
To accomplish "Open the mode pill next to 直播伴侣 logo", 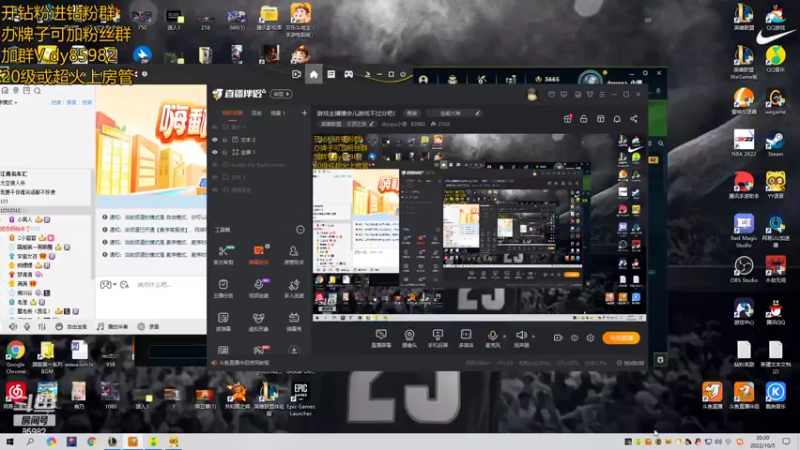I will [x=282, y=94].
